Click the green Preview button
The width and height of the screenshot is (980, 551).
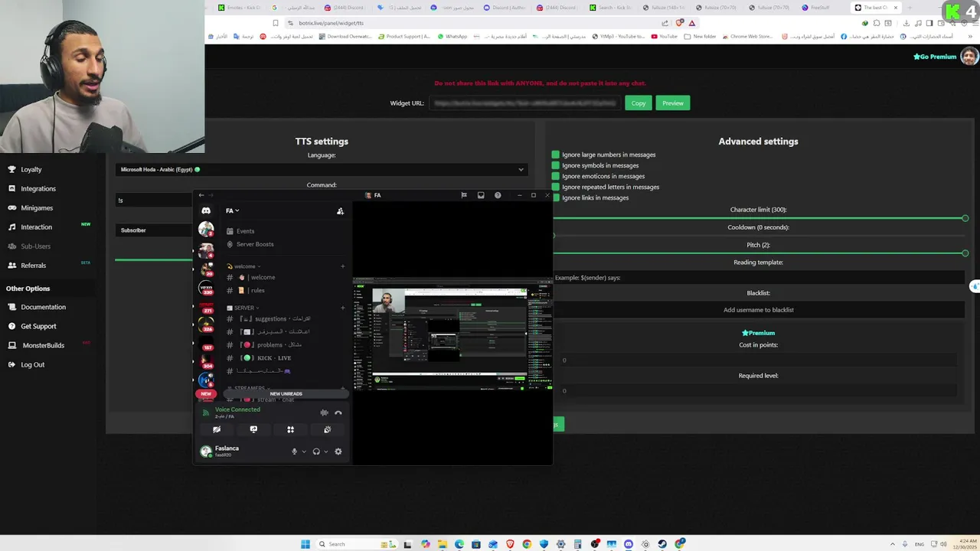[x=673, y=103]
